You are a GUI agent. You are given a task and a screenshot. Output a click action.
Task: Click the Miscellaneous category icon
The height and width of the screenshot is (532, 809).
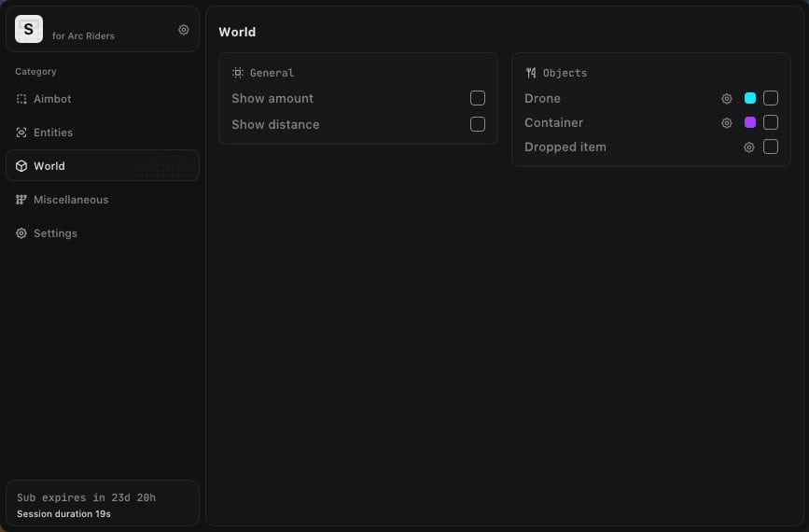(x=21, y=200)
